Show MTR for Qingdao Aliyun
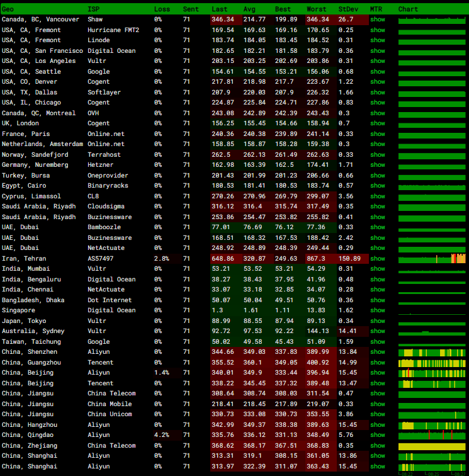469x476 pixels. coord(377,435)
